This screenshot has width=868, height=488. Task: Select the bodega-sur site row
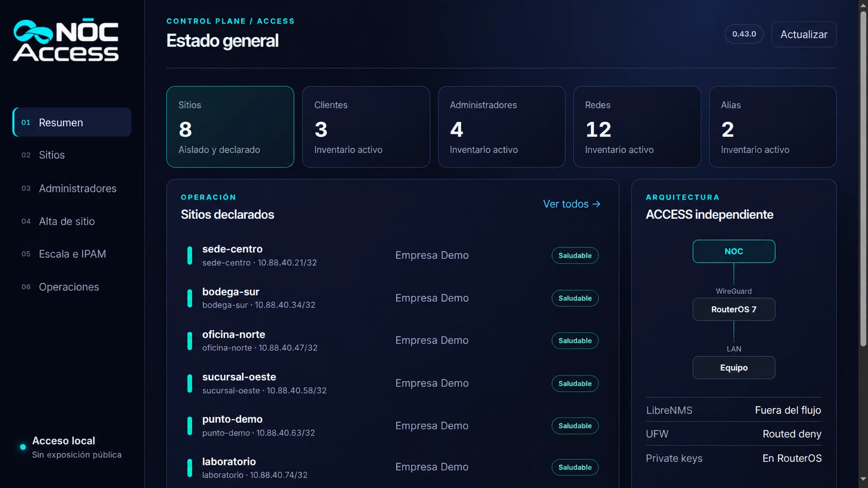(x=392, y=298)
